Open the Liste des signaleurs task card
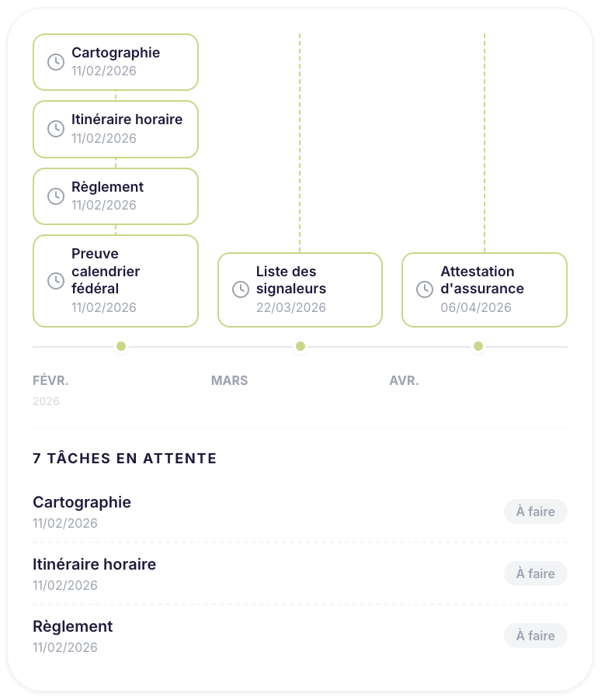601x700 pixels. (300, 289)
